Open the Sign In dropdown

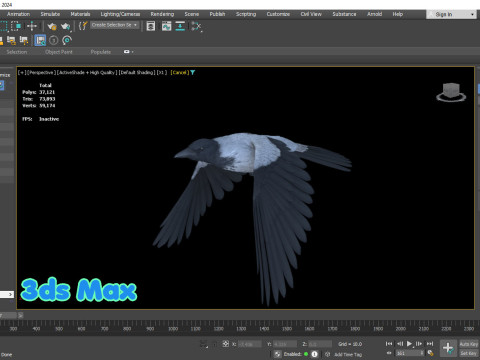click(451, 14)
